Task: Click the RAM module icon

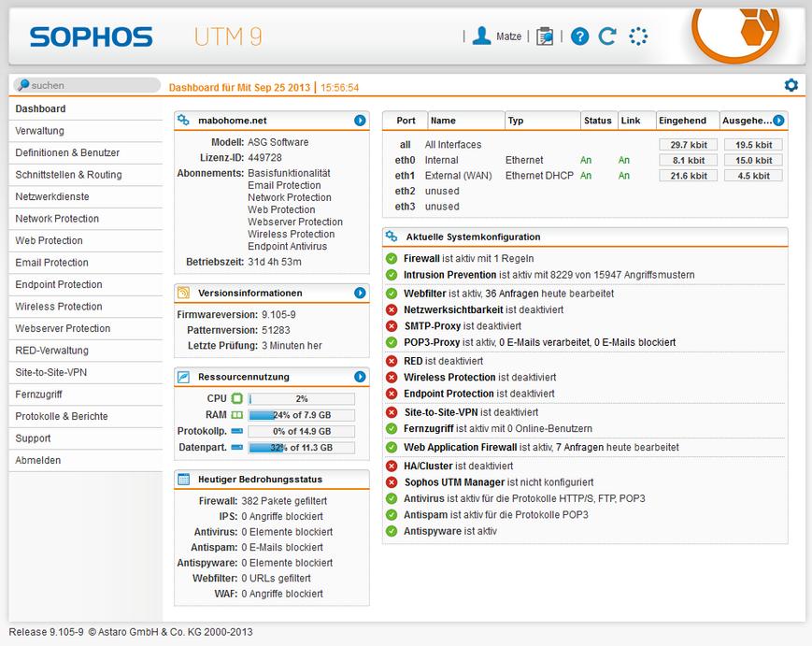Action: pyautogui.click(x=237, y=414)
